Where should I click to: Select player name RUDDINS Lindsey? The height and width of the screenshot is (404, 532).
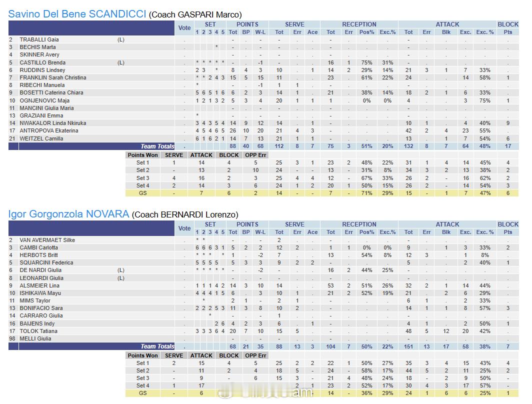[x=42, y=70]
